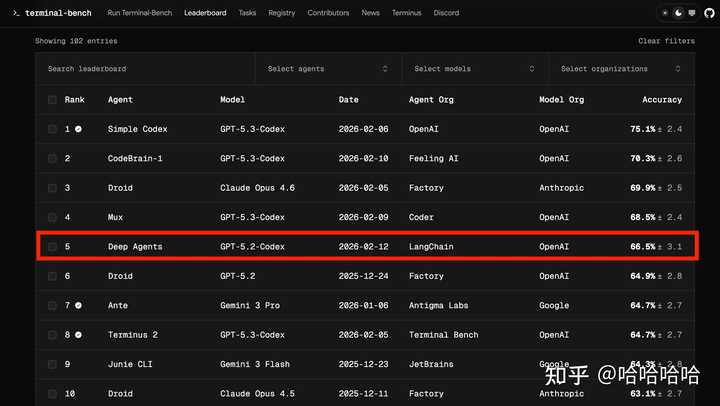Click 'Coder' agent org cell
Image resolution: width=720 pixels, height=406 pixels.
click(421, 217)
